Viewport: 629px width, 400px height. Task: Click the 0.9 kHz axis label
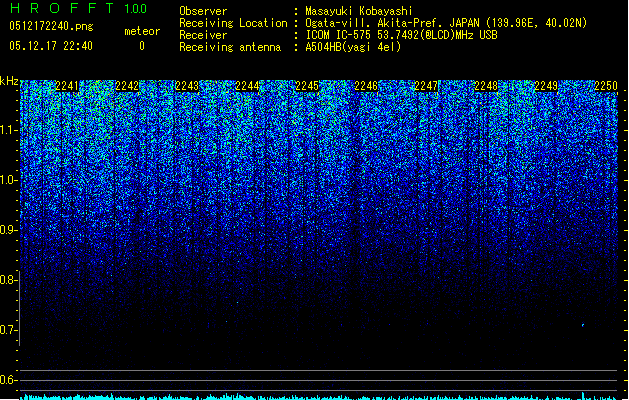(8, 230)
